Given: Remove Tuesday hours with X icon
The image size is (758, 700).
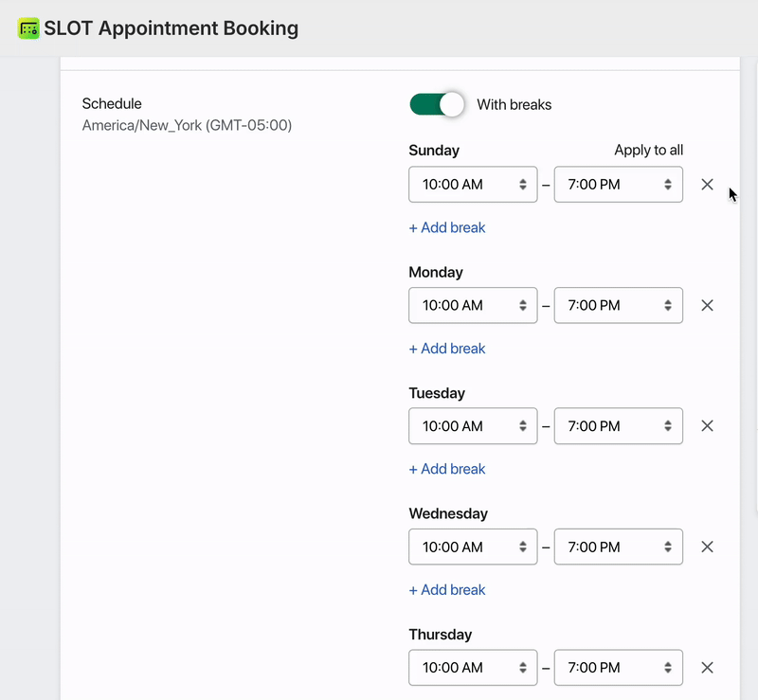Looking at the screenshot, I should [x=707, y=426].
